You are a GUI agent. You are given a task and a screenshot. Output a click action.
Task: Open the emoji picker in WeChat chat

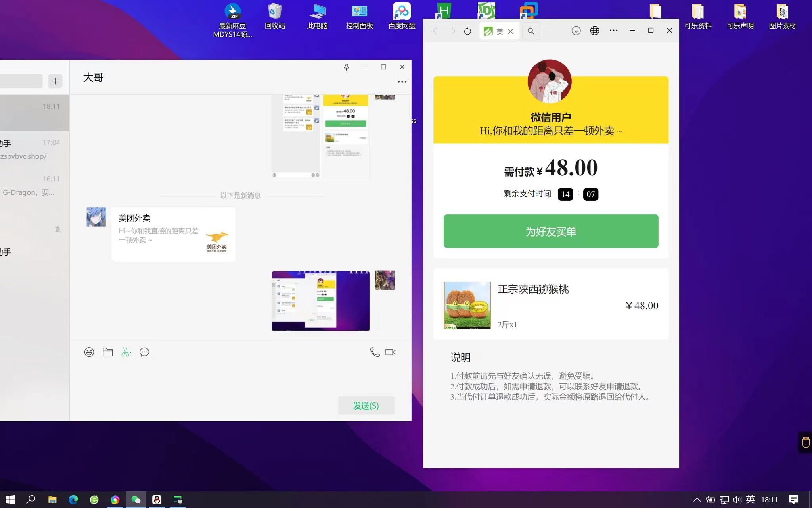(89, 352)
